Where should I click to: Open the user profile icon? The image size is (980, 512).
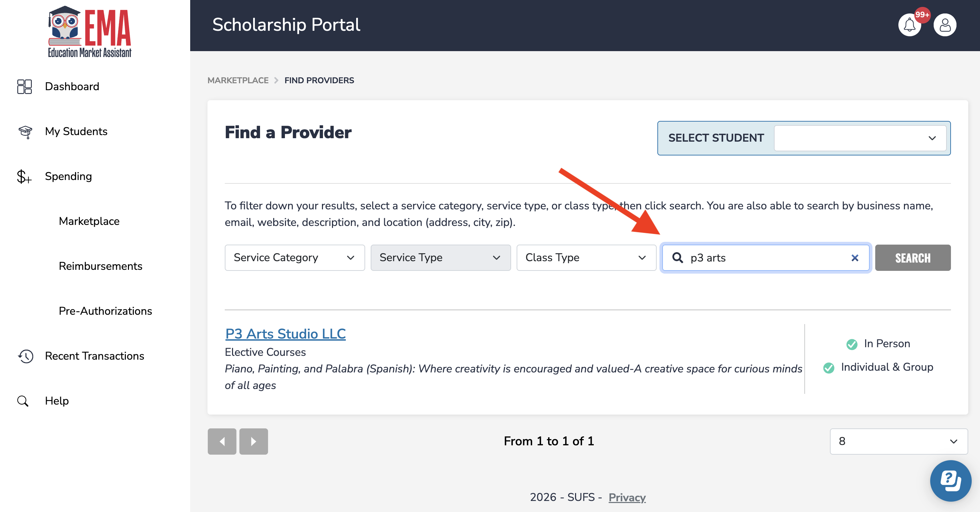945,25
